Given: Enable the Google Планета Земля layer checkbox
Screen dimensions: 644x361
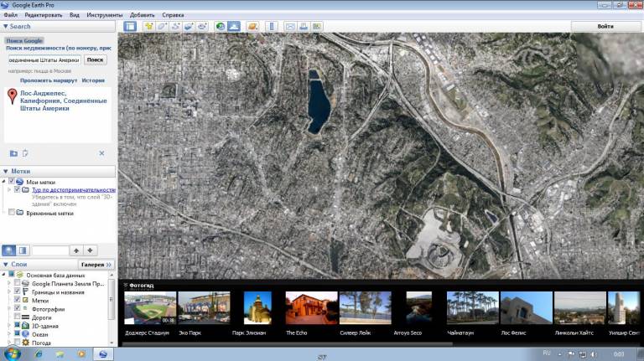Looking at the screenshot, I should point(17,283).
